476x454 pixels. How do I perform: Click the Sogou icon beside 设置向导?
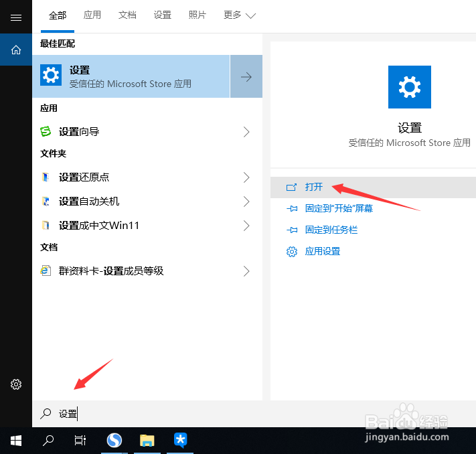(46, 131)
